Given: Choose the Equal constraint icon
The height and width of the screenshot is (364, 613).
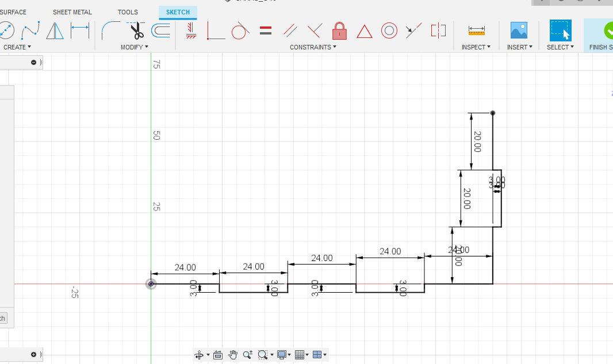Looking at the screenshot, I should (x=266, y=30).
